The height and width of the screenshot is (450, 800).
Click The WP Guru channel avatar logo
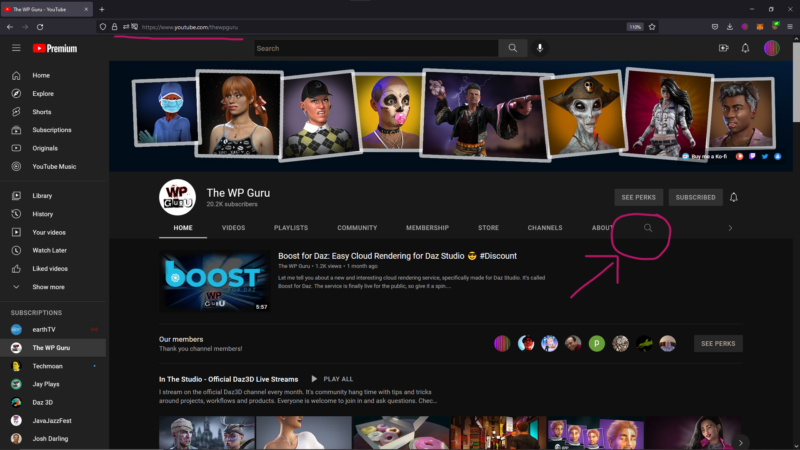[x=178, y=197]
